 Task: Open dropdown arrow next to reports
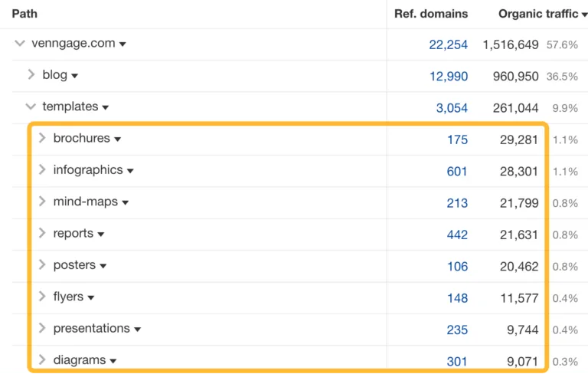pos(100,235)
